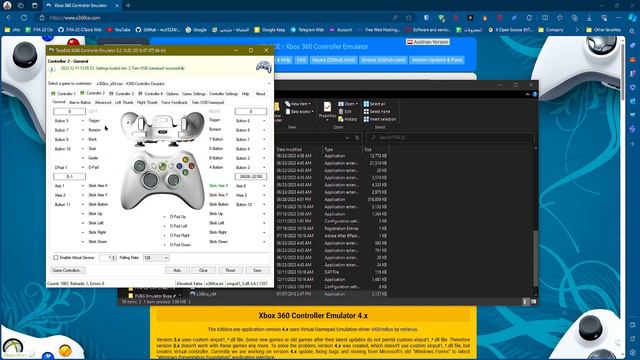The image size is (640, 360).
Task: Sort by the Date modified column header
Action: (x=289, y=149)
